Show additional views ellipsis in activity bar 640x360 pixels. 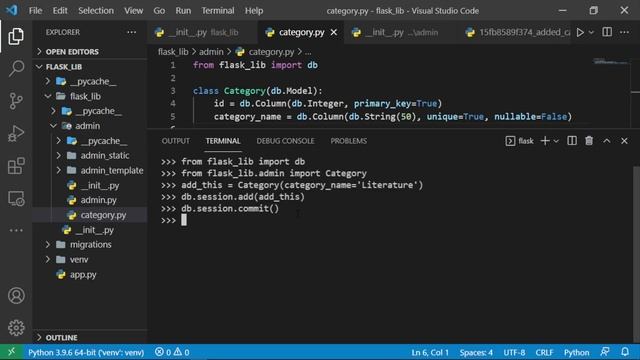[16, 230]
